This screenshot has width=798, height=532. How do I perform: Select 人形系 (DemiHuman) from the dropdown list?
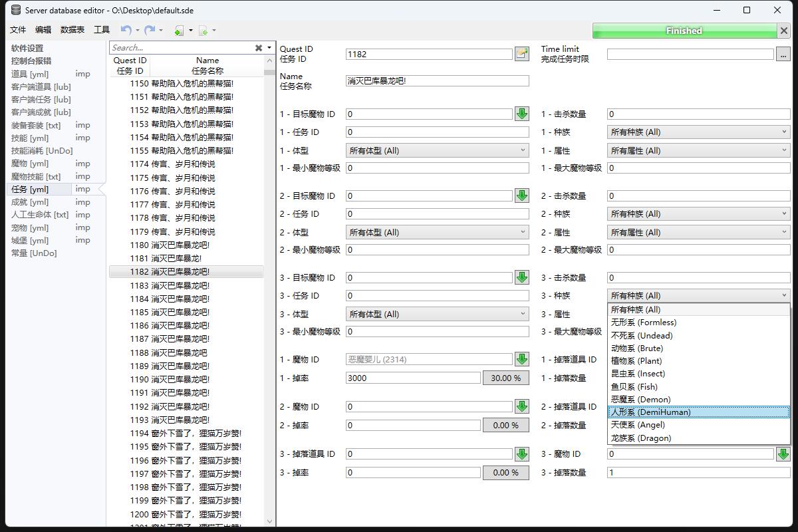(x=698, y=412)
